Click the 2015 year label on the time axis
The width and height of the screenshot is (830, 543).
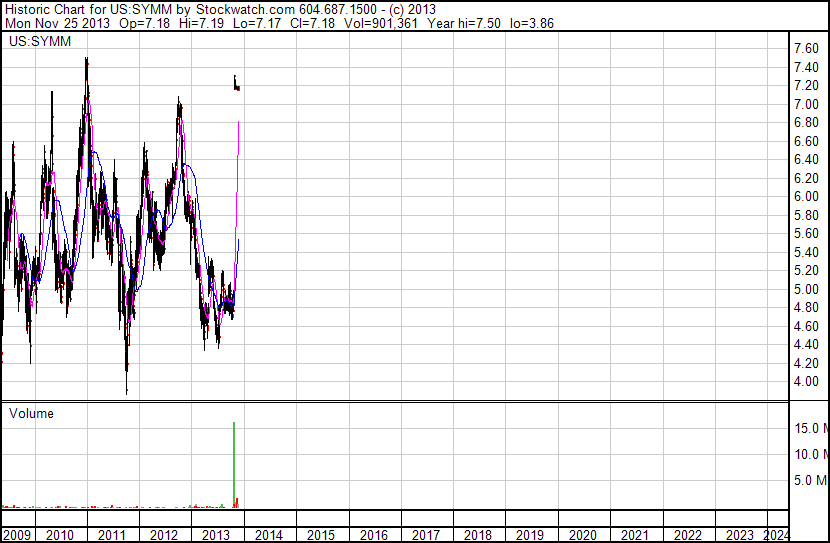pos(321,535)
